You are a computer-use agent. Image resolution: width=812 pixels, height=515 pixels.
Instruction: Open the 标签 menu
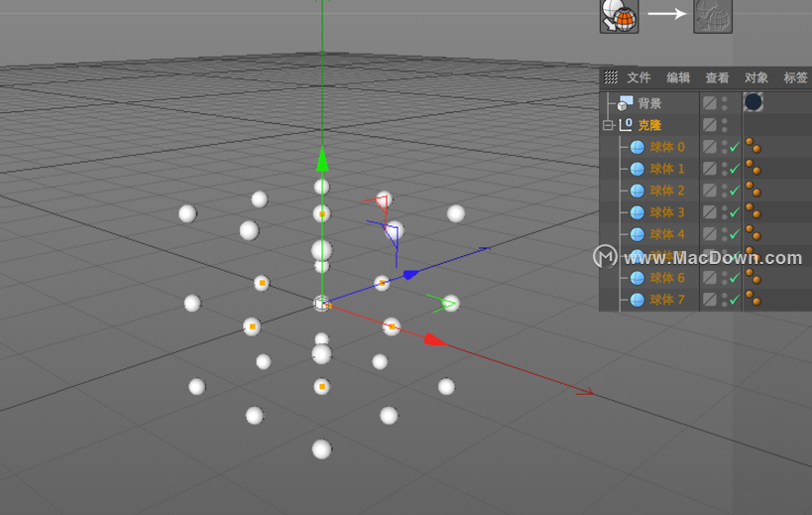795,77
